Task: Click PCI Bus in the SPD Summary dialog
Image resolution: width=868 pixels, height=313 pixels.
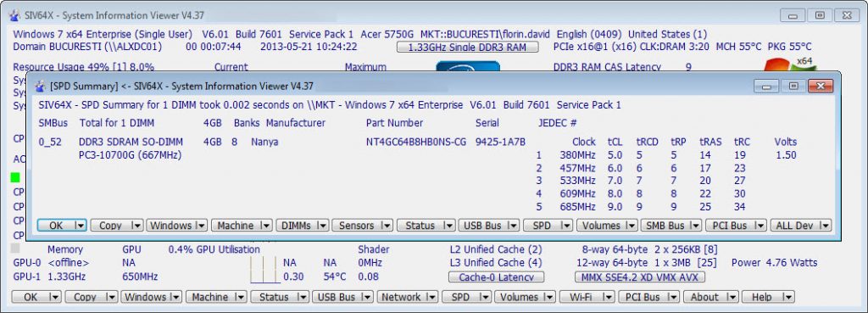Action: [737, 226]
